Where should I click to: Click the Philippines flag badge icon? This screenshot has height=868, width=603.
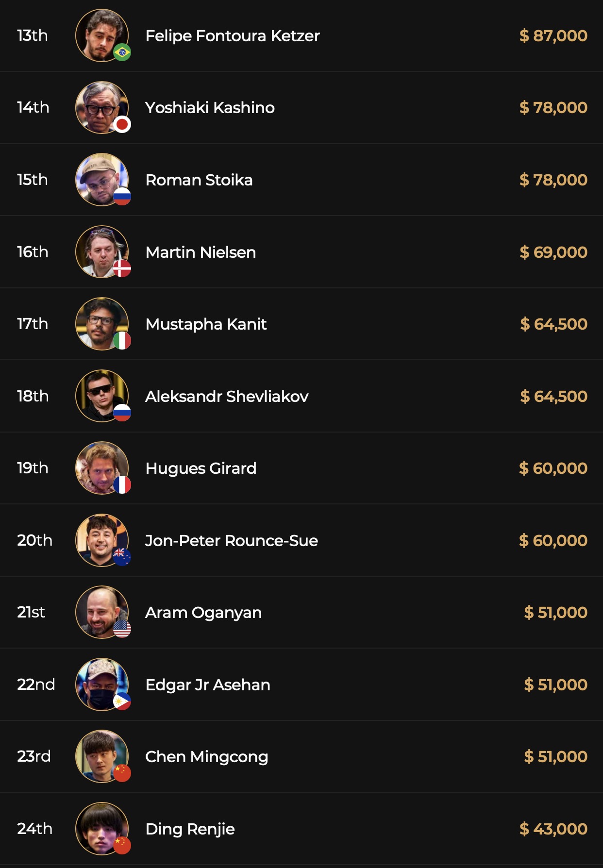(x=122, y=701)
